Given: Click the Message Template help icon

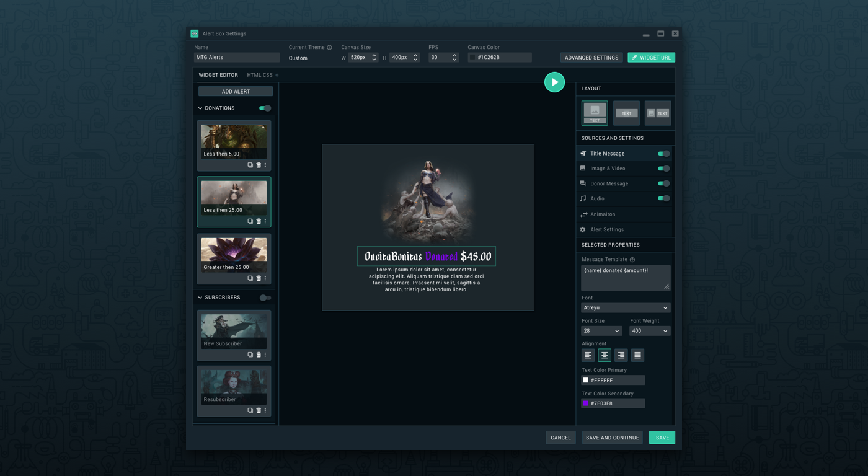Looking at the screenshot, I should [x=632, y=260].
